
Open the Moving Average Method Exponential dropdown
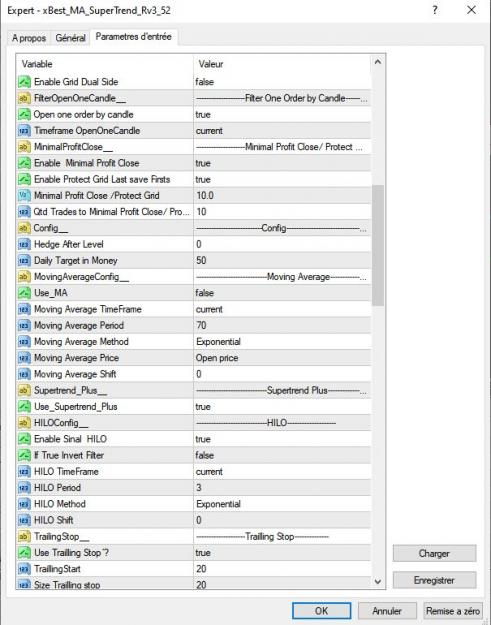pyautogui.click(x=282, y=342)
